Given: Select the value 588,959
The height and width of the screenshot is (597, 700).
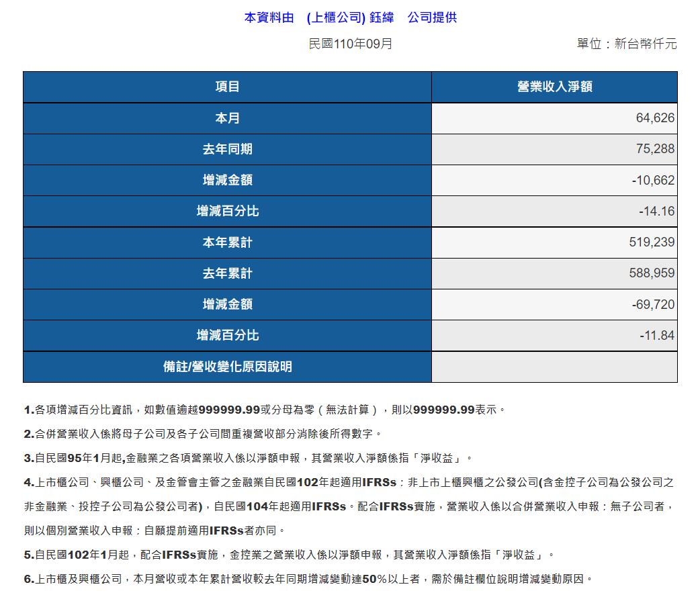Looking at the screenshot, I should 652,273.
